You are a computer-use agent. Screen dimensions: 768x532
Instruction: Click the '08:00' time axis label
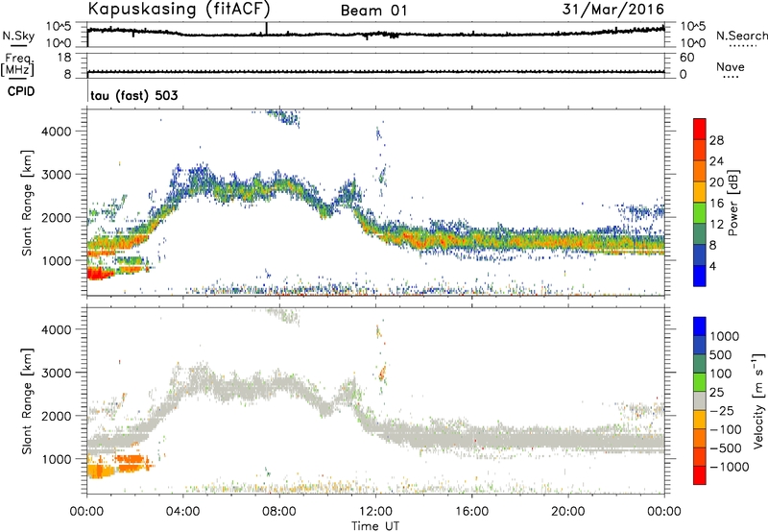[x=279, y=512]
